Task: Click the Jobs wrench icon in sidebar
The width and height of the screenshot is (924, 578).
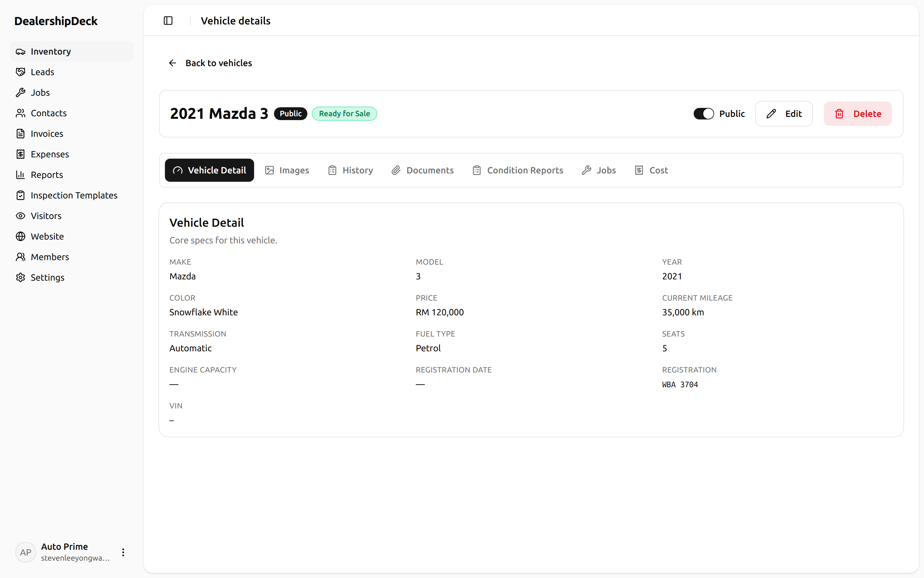Action: [21, 92]
